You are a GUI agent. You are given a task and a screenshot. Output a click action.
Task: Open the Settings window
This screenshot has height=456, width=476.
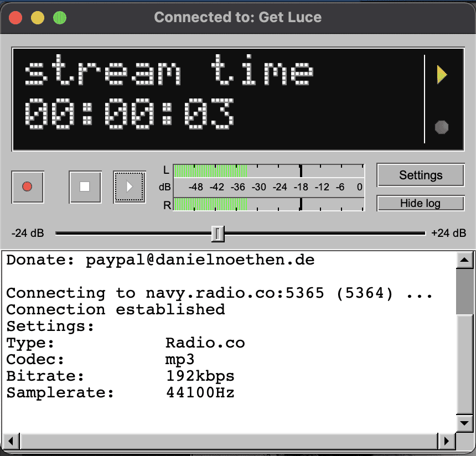pyautogui.click(x=420, y=175)
